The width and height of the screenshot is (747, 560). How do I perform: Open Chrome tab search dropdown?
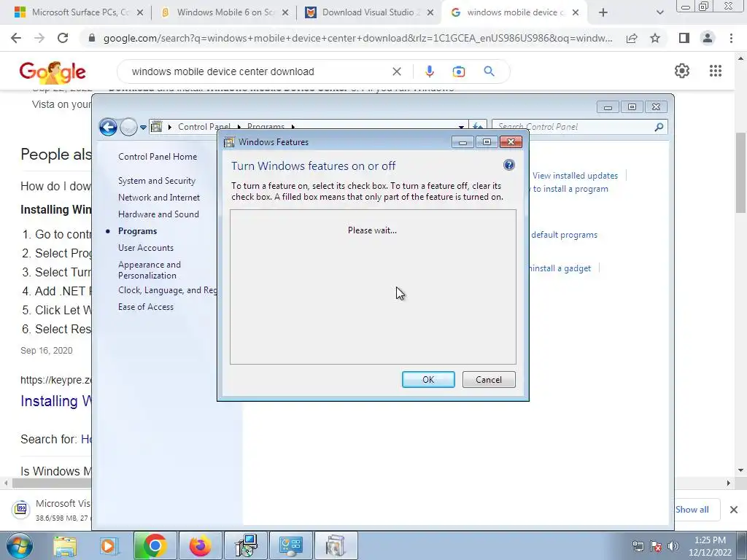pos(659,12)
